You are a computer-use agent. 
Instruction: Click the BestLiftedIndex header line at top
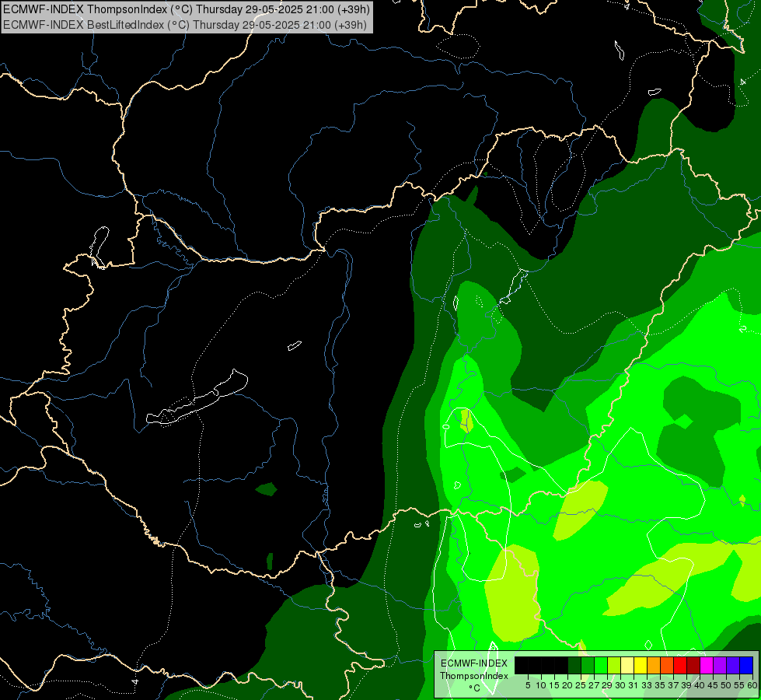click(x=185, y=25)
